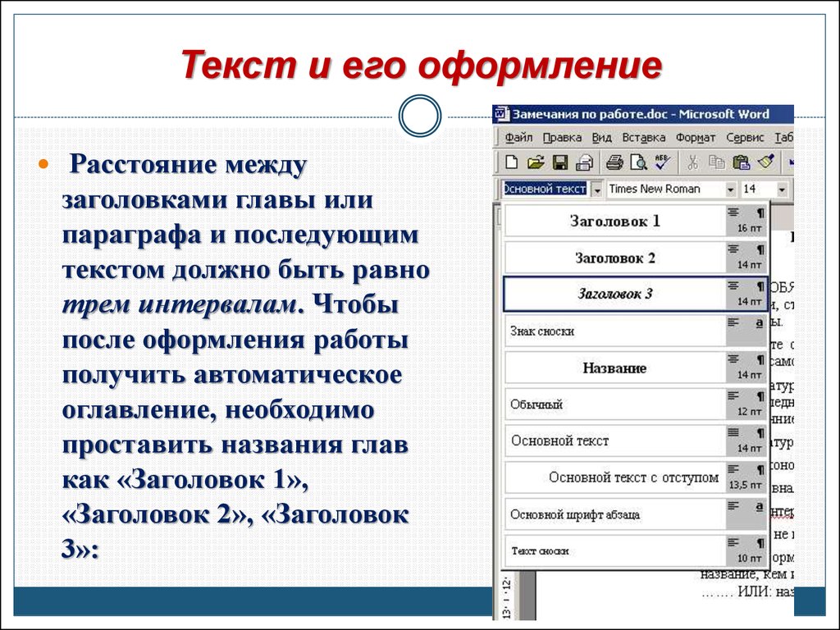Open the Сервис menu
840x630 pixels.
coord(745,138)
